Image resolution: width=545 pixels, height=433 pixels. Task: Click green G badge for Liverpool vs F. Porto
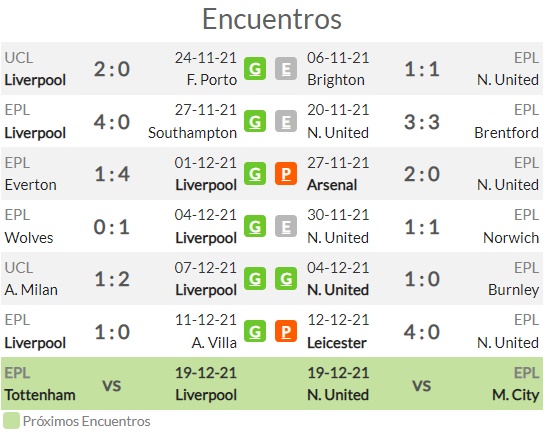click(x=255, y=68)
